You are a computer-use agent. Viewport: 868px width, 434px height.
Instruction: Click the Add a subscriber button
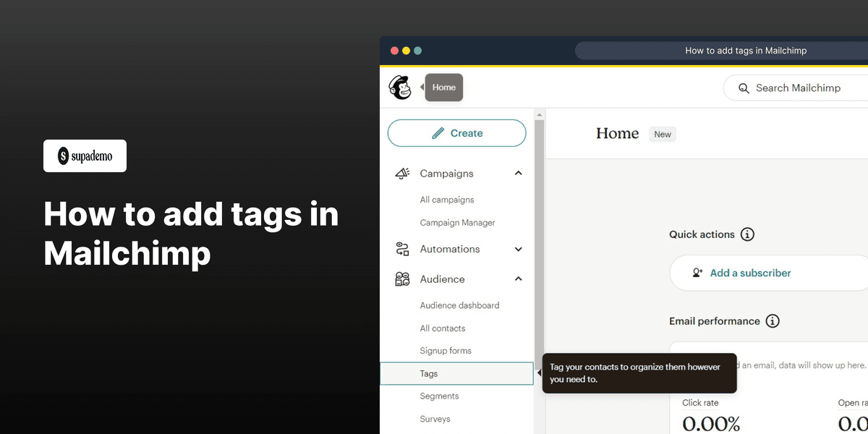coord(750,273)
